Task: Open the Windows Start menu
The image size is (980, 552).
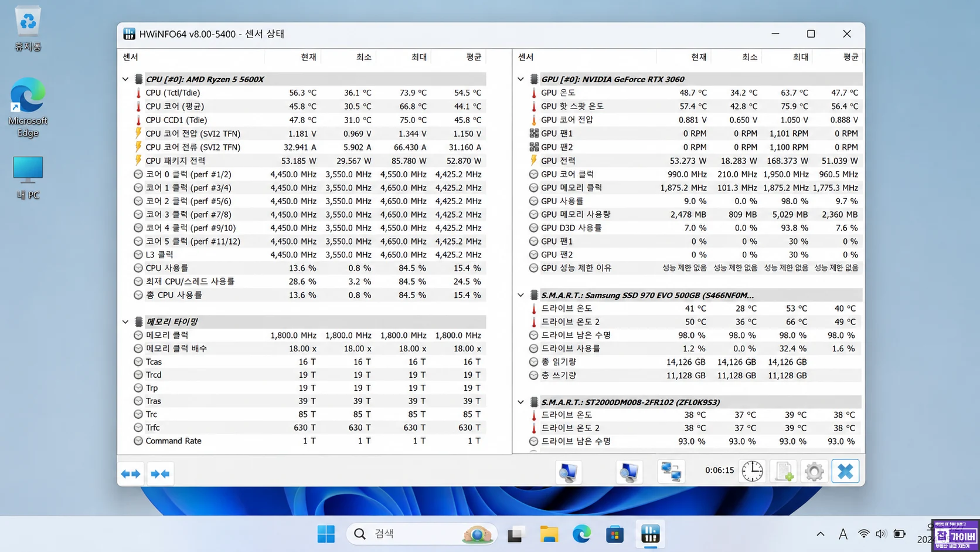Action: click(326, 534)
